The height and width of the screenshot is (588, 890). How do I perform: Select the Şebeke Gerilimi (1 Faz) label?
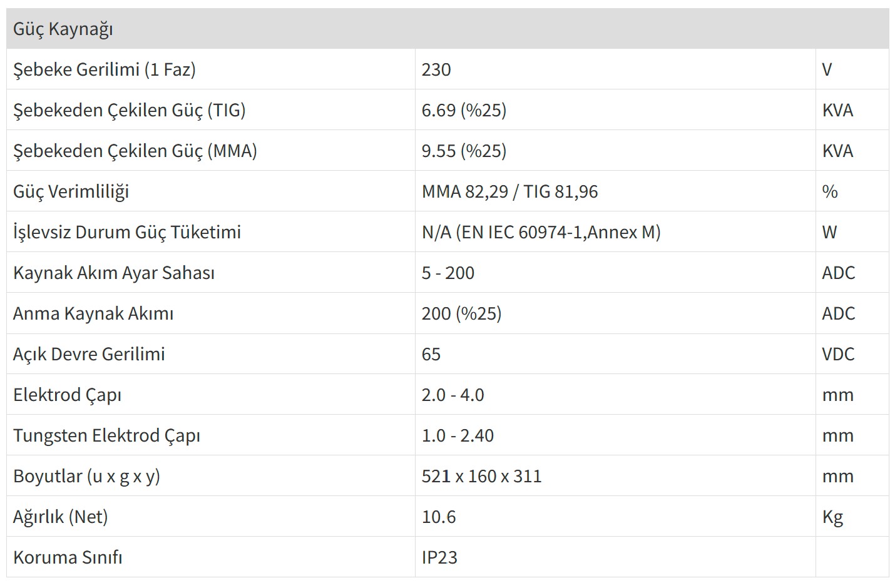pos(105,69)
